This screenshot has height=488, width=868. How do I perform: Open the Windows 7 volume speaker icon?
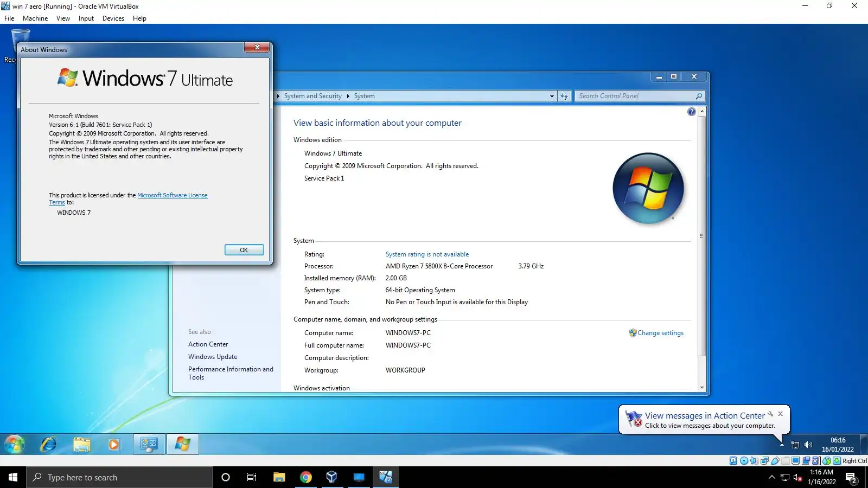808,445
